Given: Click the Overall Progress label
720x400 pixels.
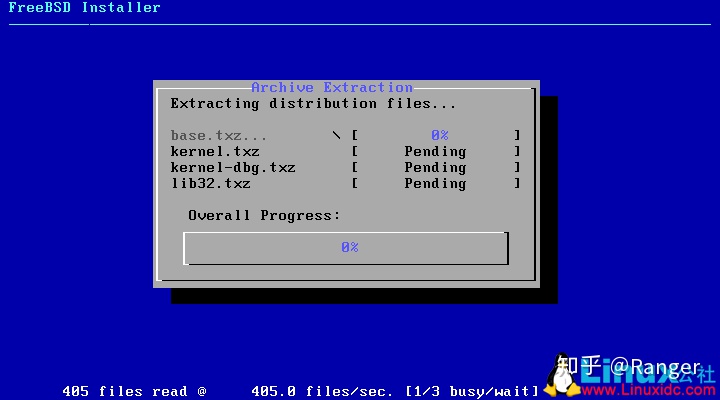Looking at the screenshot, I should (264, 215).
